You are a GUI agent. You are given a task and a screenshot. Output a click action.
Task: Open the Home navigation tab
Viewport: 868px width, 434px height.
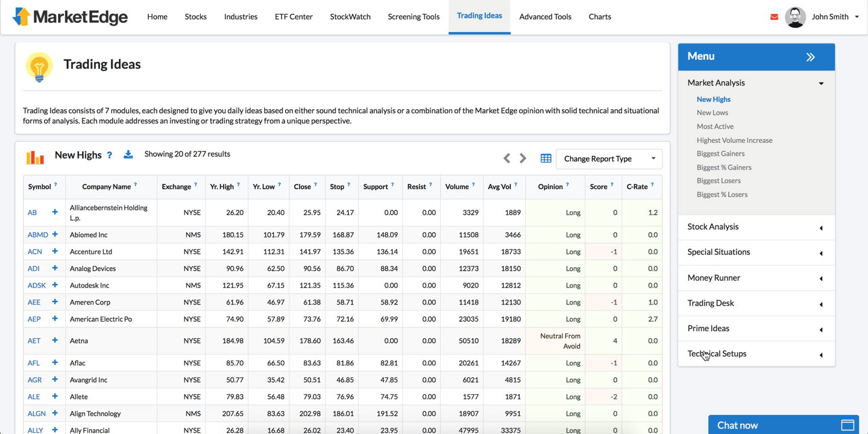[157, 17]
